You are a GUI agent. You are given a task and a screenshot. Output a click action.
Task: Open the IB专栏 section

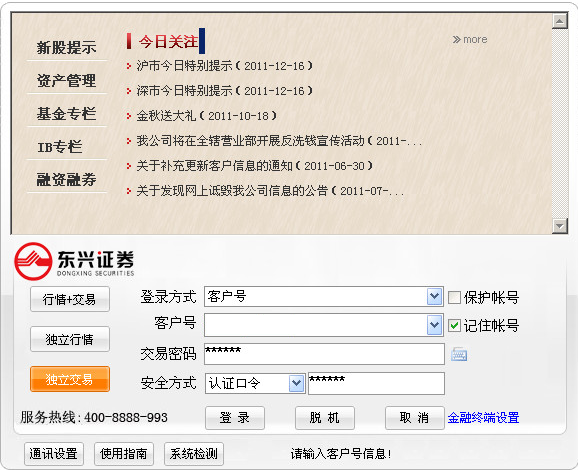[60, 147]
